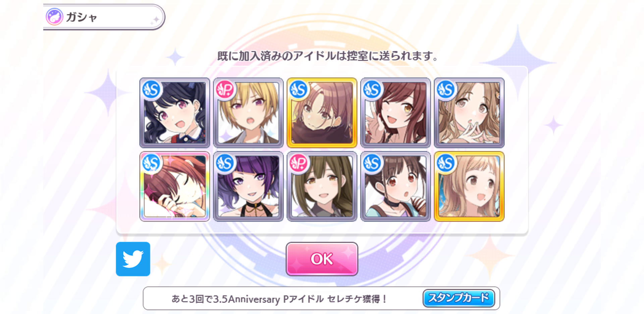
Task: Select the winking red-haired idol card
Action: pyautogui.click(x=395, y=113)
